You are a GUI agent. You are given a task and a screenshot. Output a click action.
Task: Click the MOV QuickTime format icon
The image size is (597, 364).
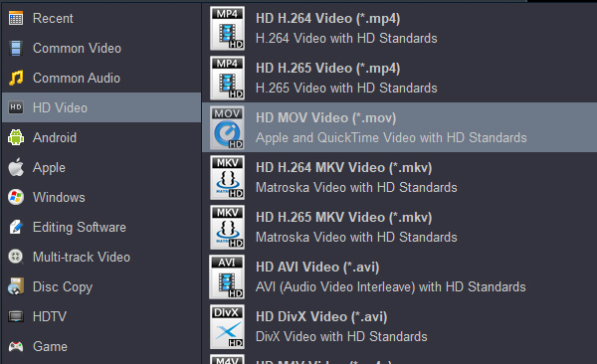227,127
